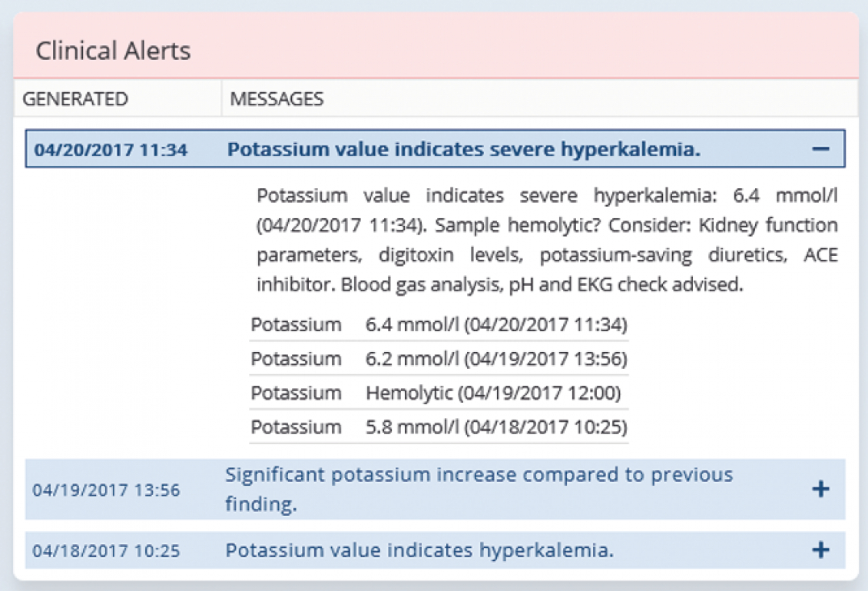Select the Hemolytic potassium result row
Image resolution: width=868 pixels, height=591 pixels.
[x=492, y=393]
